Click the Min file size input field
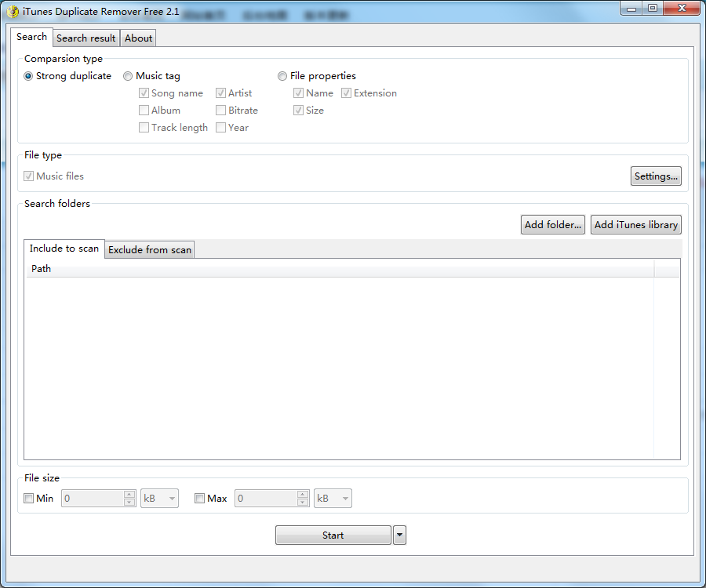Screen dimensions: 706x588 tap(93, 498)
